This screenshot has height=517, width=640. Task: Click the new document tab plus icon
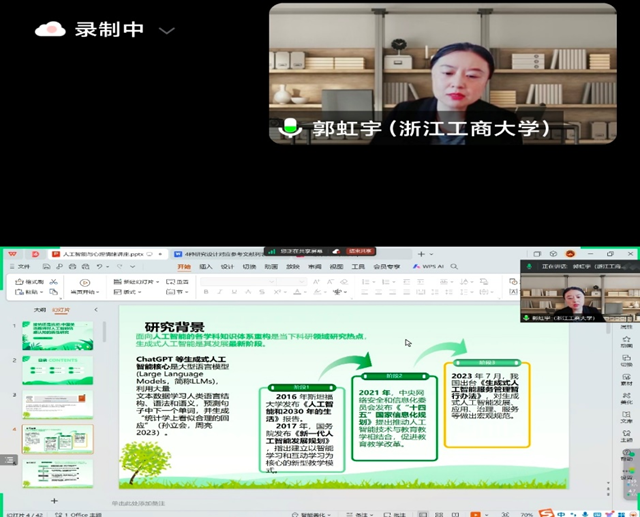(420, 255)
